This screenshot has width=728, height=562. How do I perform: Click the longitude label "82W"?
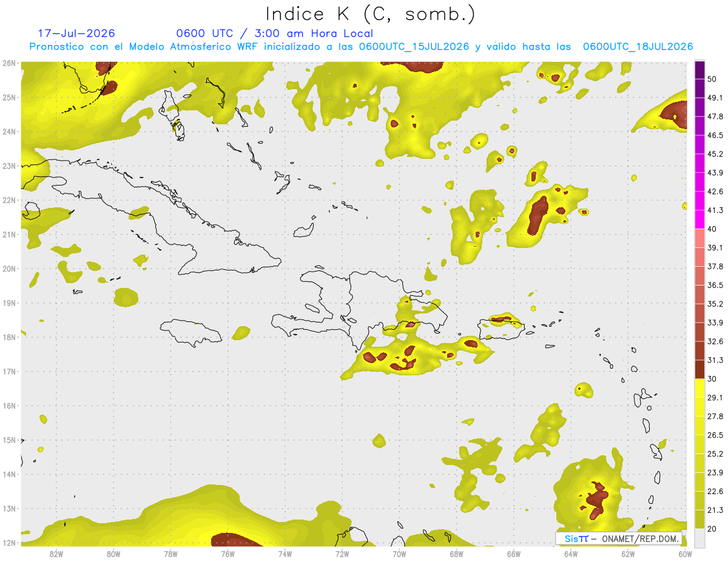point(56,554)
